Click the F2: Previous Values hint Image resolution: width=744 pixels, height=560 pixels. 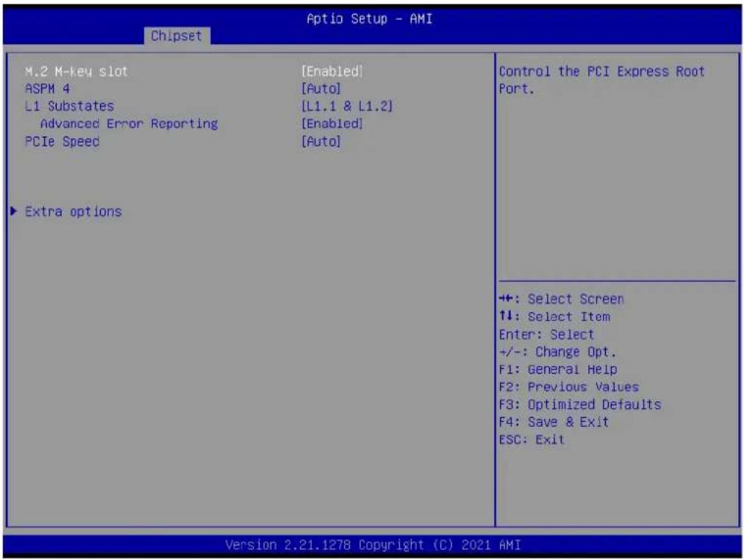(569, 387)
